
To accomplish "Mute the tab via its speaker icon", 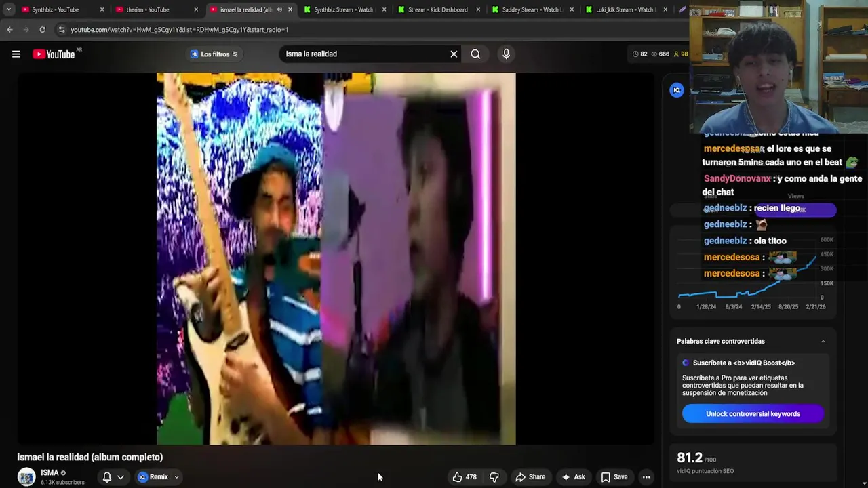I will tap(279, 9).
